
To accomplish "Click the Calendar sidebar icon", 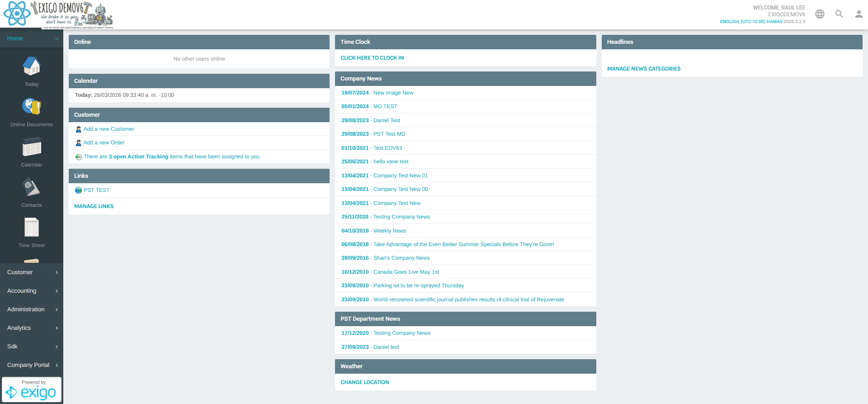I will [x=32, y=147].
